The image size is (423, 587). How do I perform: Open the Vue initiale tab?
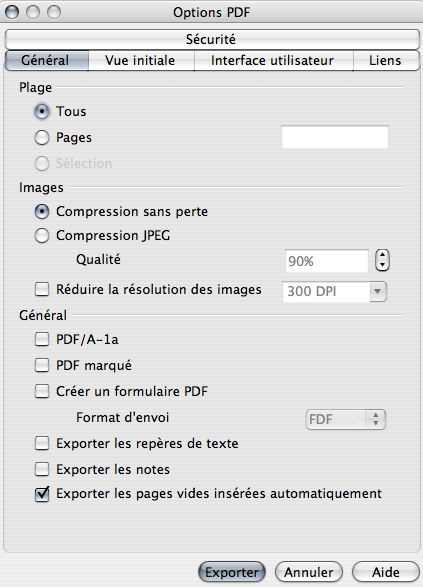[141, 61]
